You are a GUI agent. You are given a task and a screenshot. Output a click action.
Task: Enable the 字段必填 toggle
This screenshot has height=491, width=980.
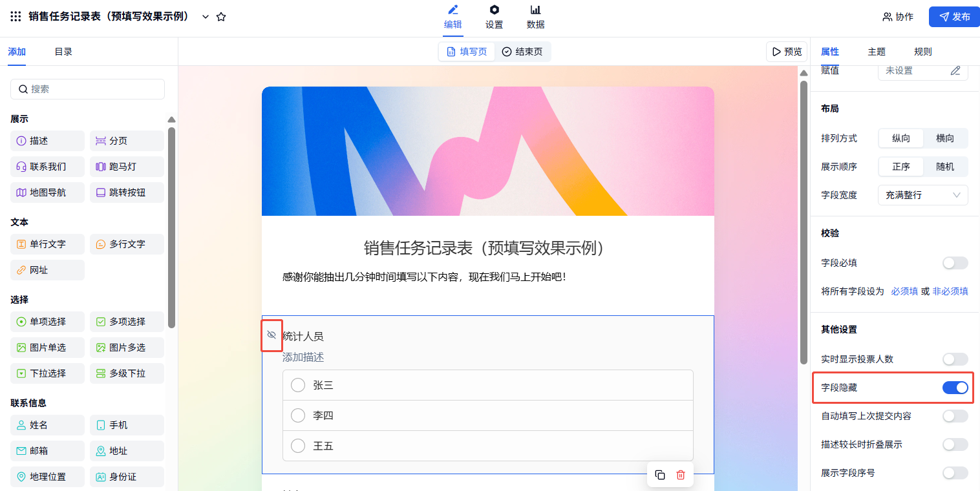tap(955, 263)
